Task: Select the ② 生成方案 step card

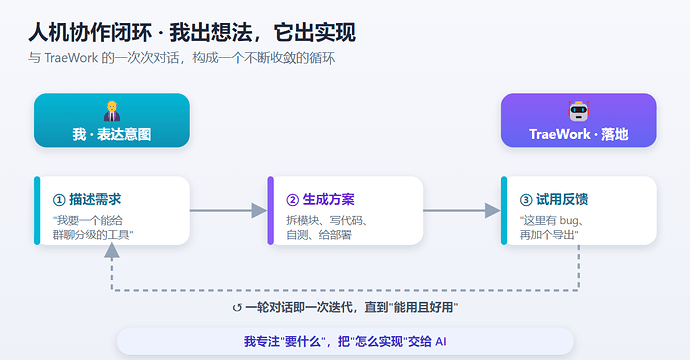Action: click(345, 210)
